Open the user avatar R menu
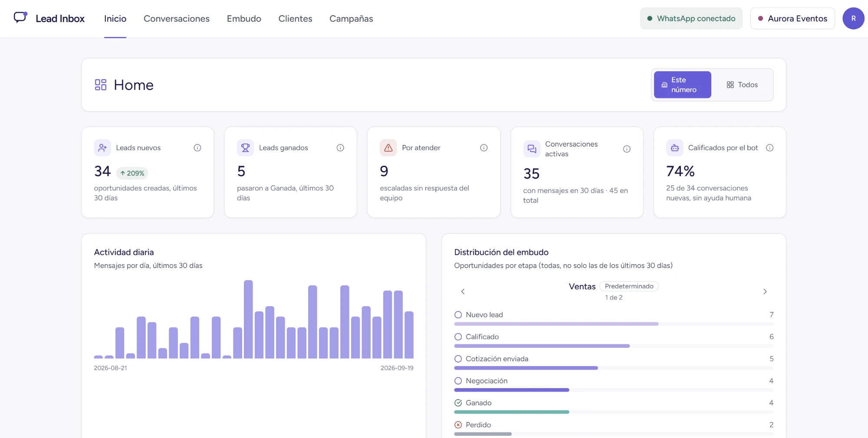The height and width of the screenshot is (438, 868). (x=853, y=19)
